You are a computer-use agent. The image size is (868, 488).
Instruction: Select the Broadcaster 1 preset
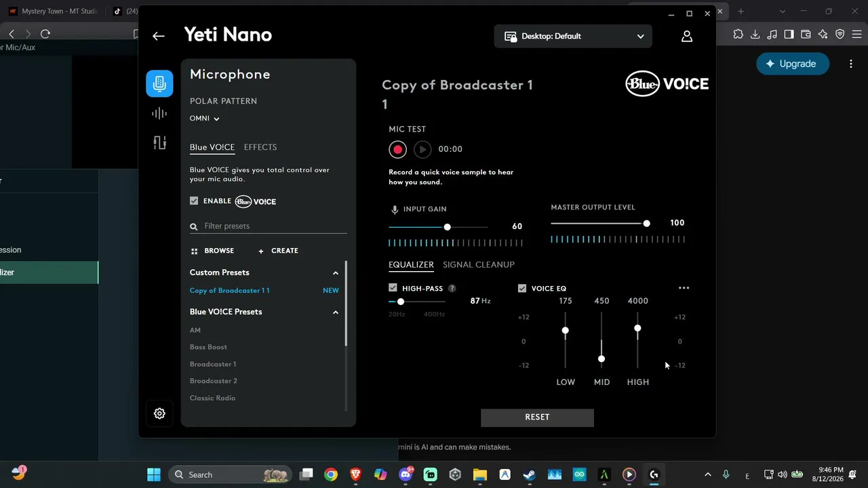click(x=213, y=364)
